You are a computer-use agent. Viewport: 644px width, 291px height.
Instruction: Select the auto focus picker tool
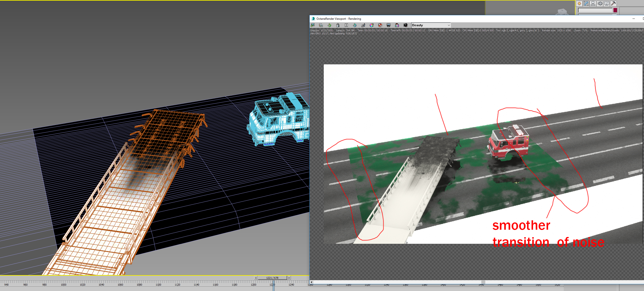pos(363,25)
